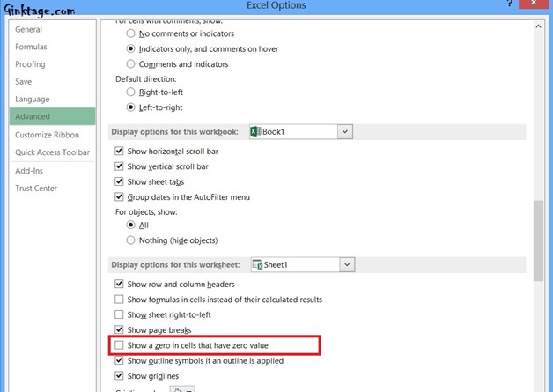This screenshot has width=553, height=392.
Task: Toggle Show sheet tabs checkbox
Action: pyautogui.click(x=119, y=181)
